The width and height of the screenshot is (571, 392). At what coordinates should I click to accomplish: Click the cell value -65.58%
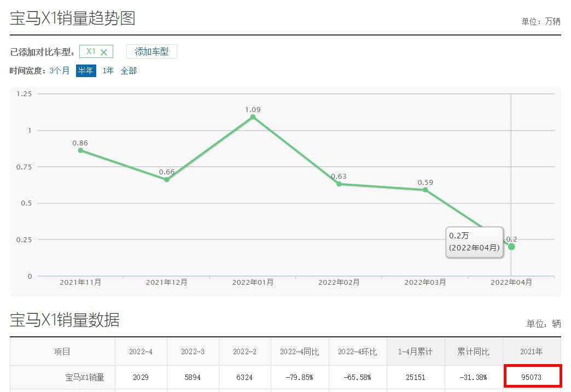357,377
